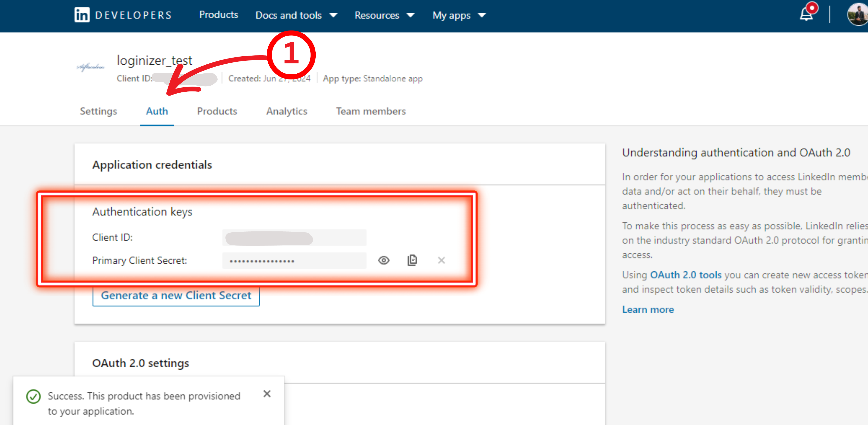
Task: Click the Client ID field
Action: (294, 237)
